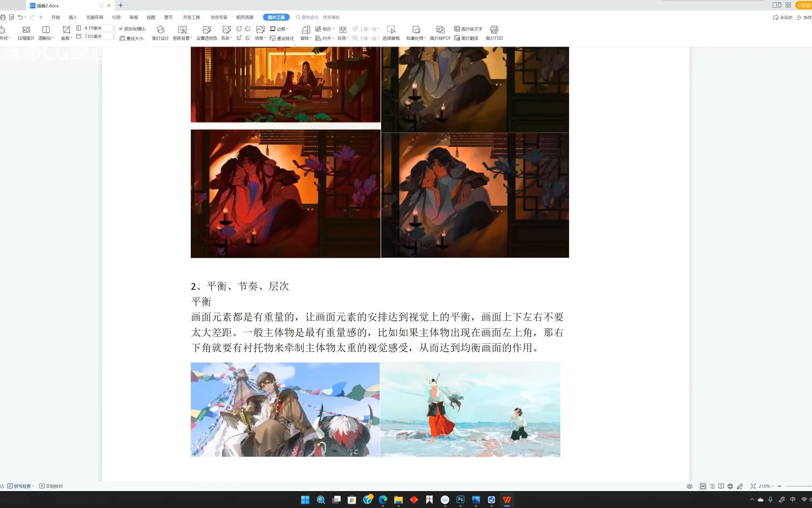Click the zoom out minus button
Image resolution: width=812 pixels, height=508 pixels.
pos(780,486)
